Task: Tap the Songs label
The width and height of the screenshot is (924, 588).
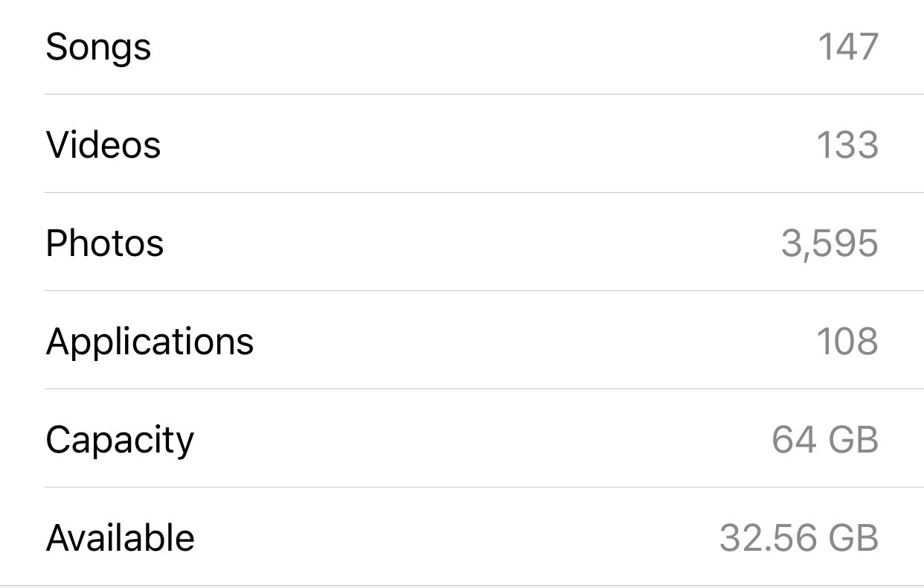Action: click(98, 47)
